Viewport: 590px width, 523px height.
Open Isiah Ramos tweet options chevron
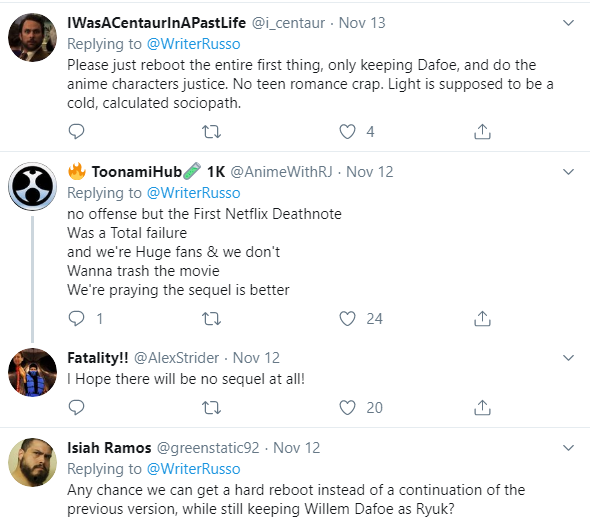coord(568,448)
